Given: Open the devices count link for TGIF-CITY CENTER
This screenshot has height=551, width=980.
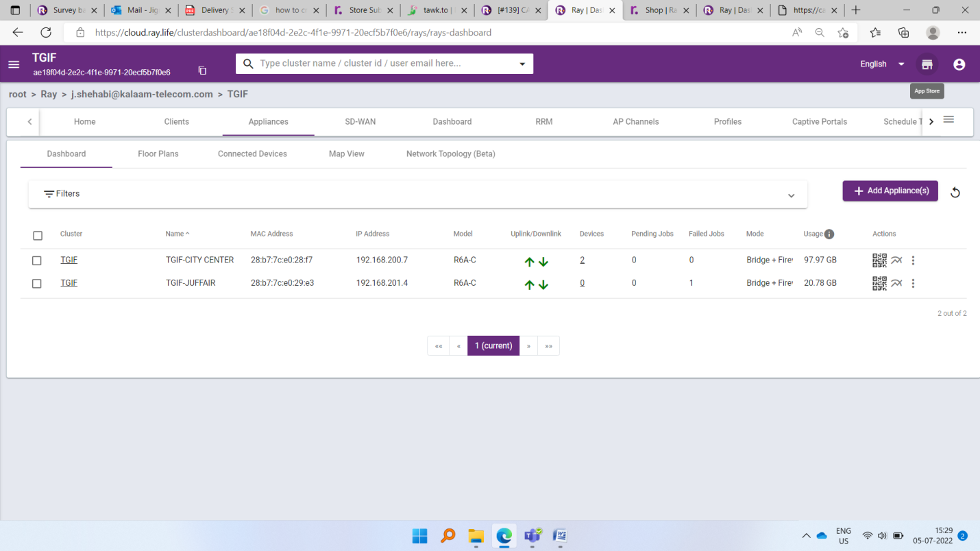Looking at the screenshot, I should click(x=583, y=260).
